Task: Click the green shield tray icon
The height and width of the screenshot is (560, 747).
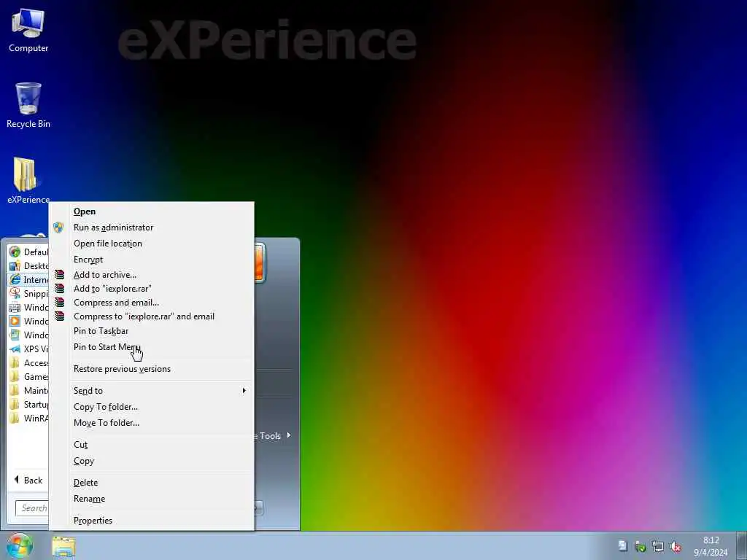Action: [x=640, y=547]
